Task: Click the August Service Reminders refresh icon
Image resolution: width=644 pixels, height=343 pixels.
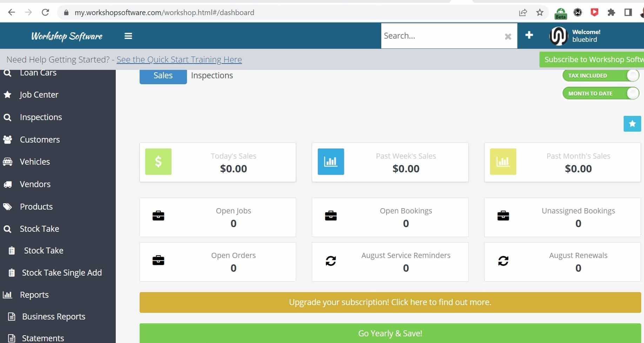Action: tap(331, 260)
